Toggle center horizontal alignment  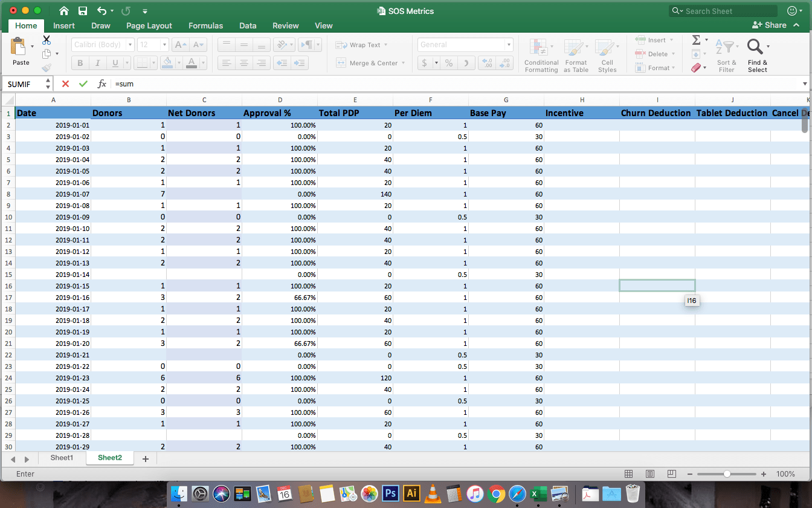243,63
